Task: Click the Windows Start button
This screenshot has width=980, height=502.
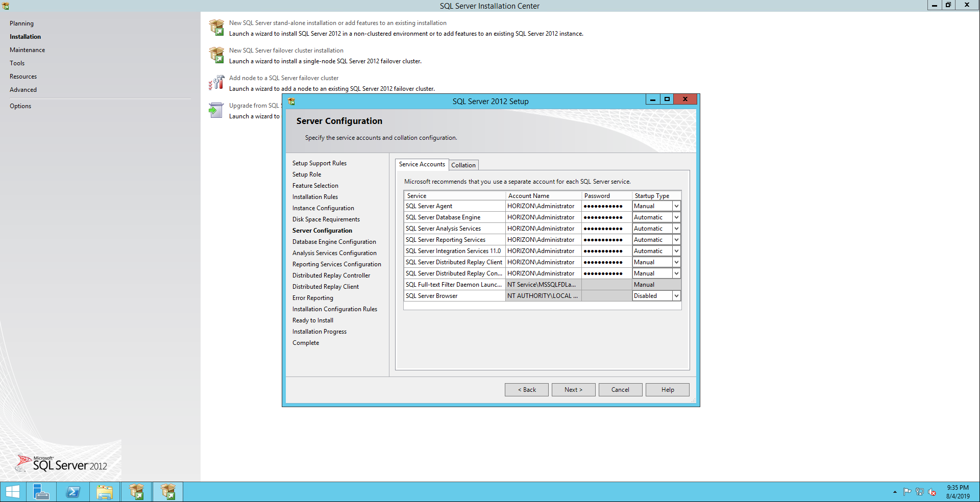Action: click(x=13, y=492)
